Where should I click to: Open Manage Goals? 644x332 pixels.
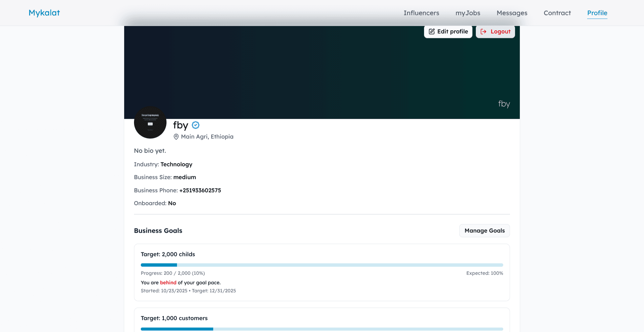pyautogui.click(x=484, y=231)
